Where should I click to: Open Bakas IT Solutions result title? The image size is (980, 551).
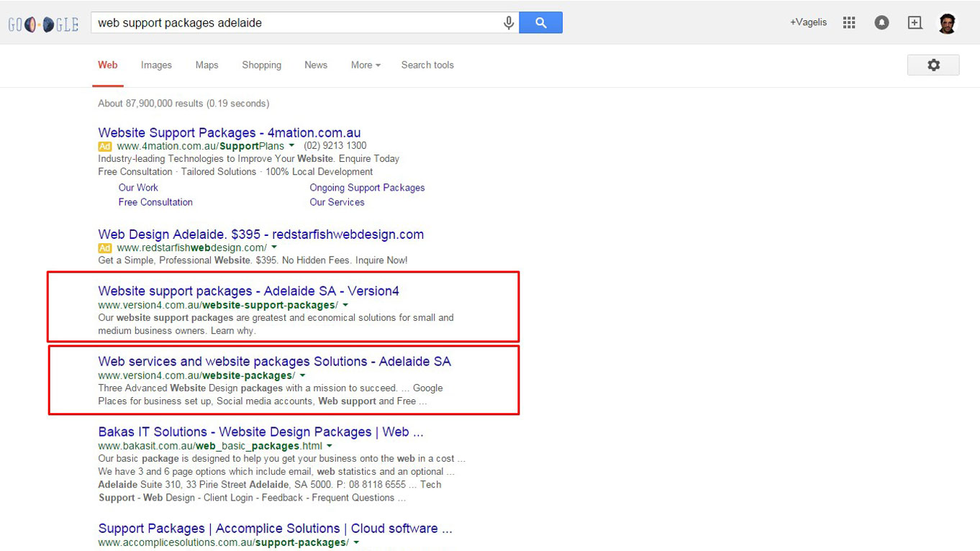point(260,432)
